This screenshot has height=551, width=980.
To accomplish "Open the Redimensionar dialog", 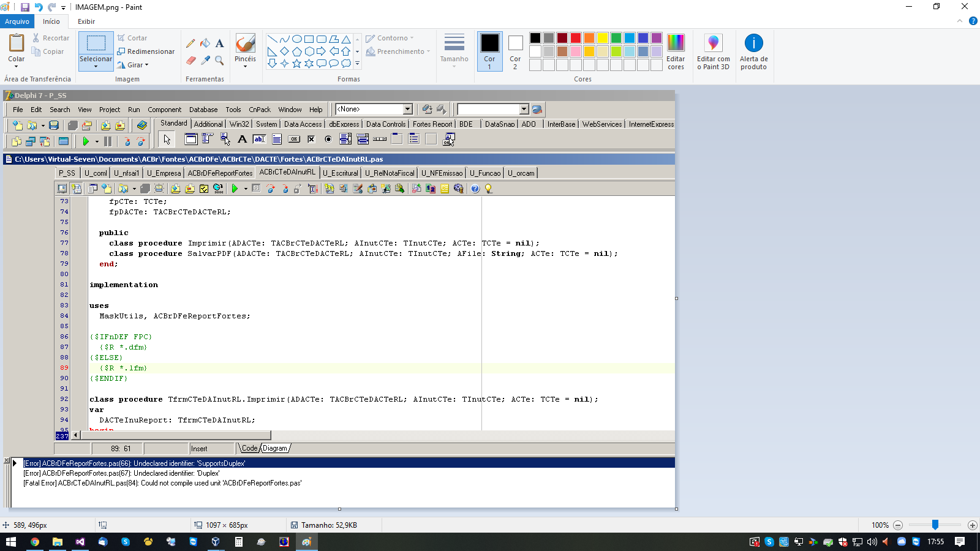I will point(146,51).
